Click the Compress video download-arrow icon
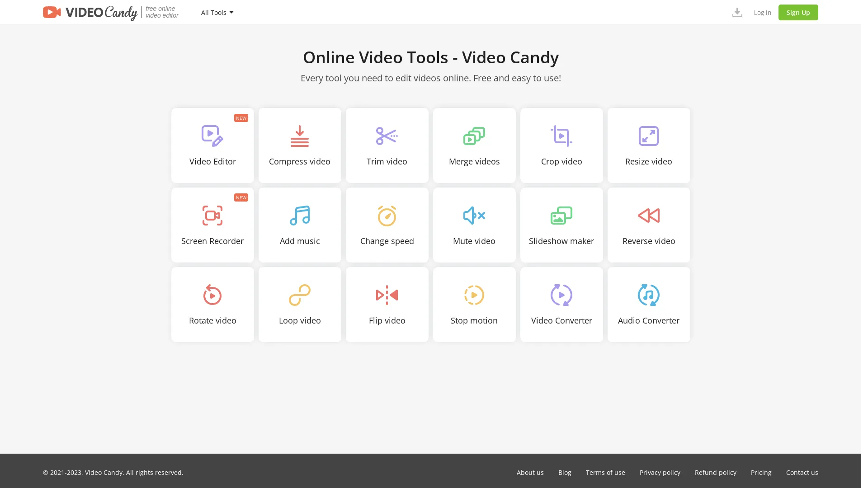The width and height of the screenshot is (868, 488). coord(300,136)
